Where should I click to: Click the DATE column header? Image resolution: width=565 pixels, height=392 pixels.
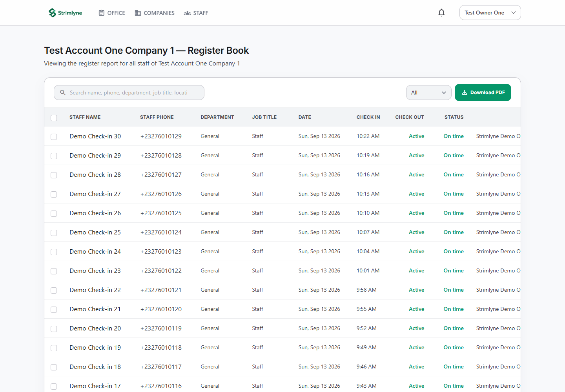pyautogui.click(x=305, y=117)
